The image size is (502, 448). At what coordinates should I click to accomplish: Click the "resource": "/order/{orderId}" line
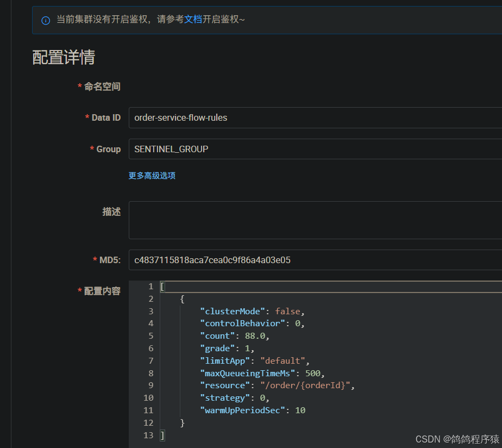tap(278, 385)
